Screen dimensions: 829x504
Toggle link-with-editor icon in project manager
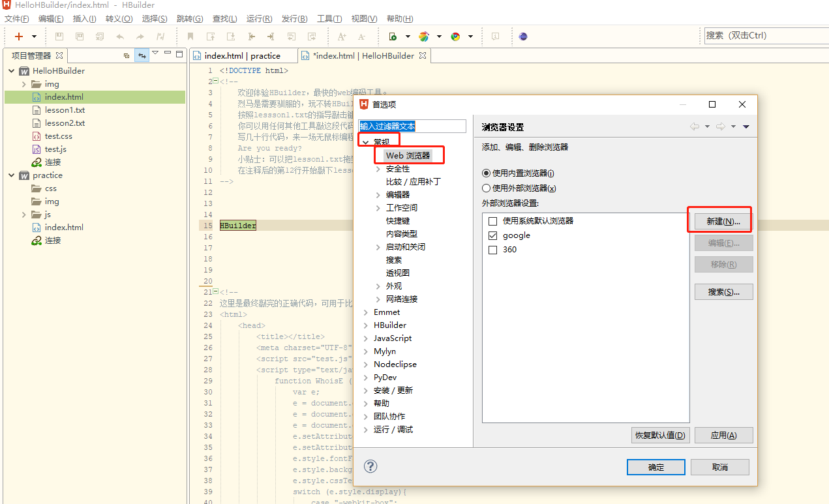[142, 55]
